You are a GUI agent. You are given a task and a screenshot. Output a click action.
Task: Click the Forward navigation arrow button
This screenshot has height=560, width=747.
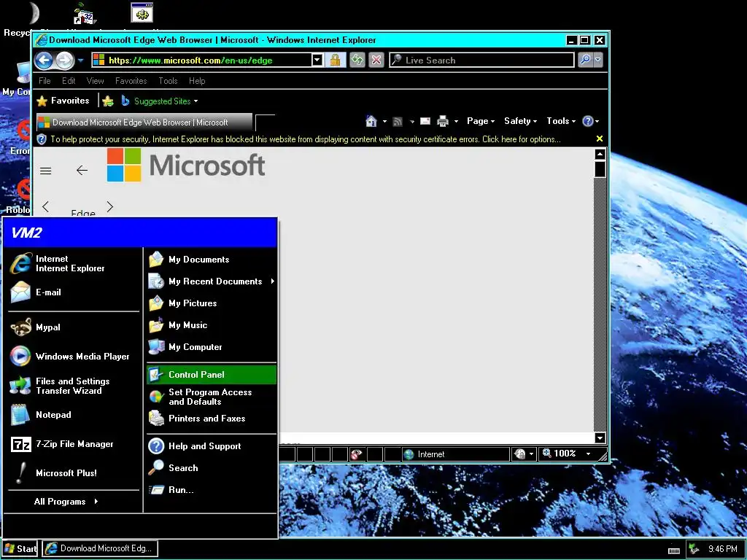tap(65, 60)
